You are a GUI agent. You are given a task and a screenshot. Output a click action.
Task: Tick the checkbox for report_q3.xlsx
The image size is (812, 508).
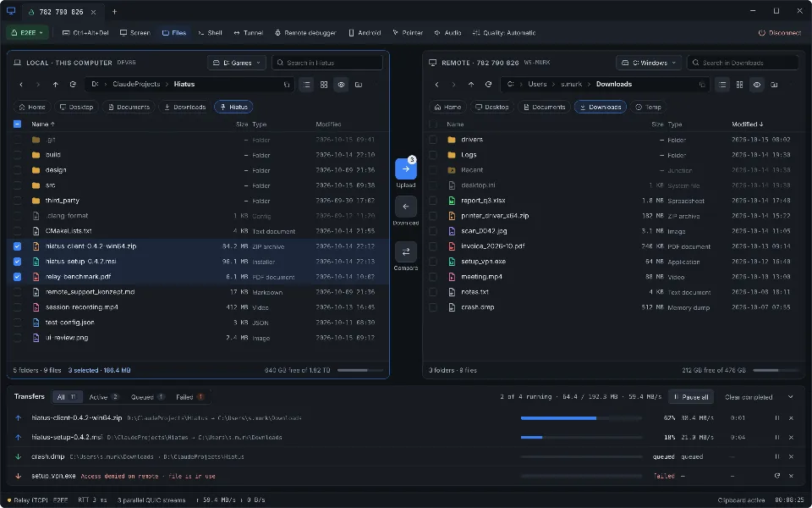tap(433, 201)
